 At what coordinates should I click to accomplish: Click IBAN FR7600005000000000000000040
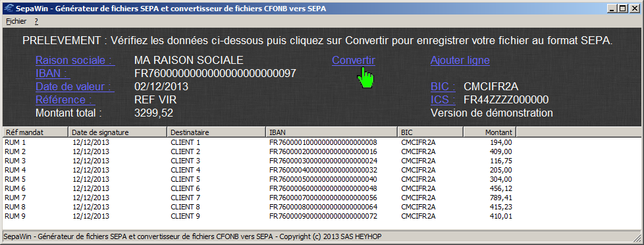[x=323, y=179]
